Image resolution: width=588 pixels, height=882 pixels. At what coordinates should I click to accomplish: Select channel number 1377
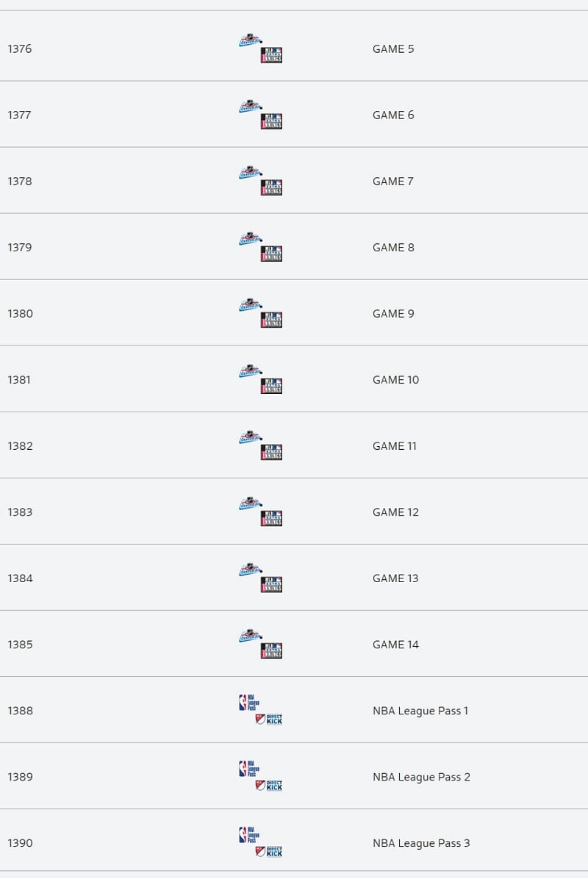coord(20,115)
